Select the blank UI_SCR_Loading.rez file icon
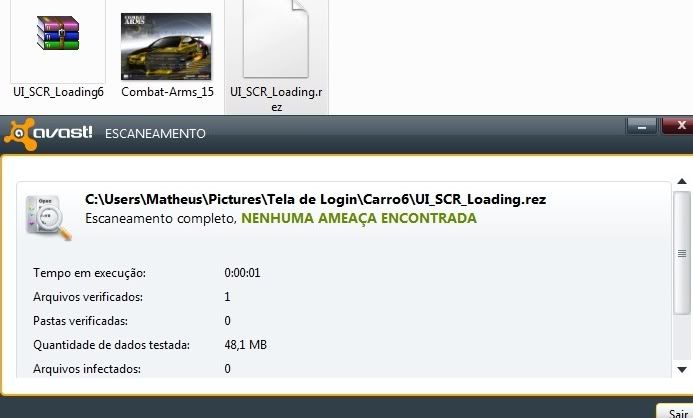693x418 pixels. click(276, 39)
